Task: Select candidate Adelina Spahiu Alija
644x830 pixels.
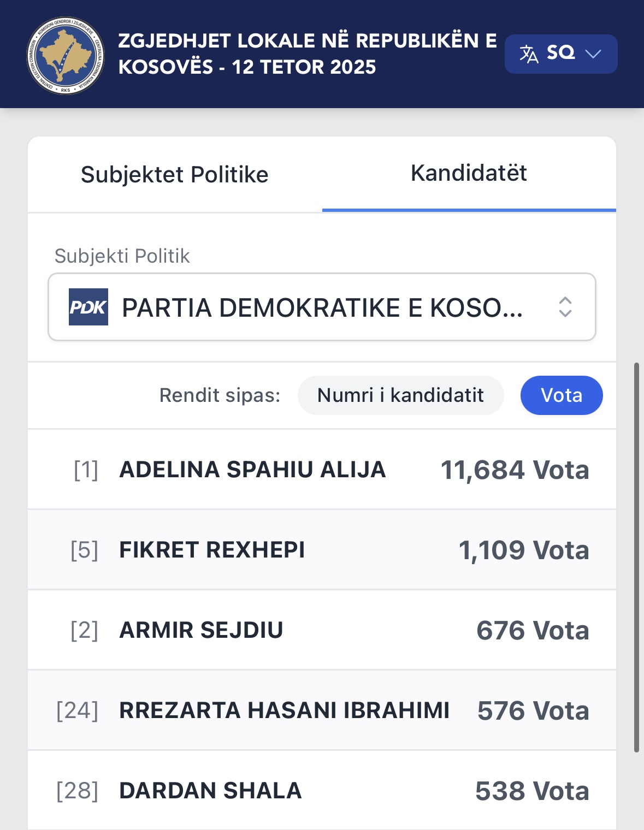Action: pos(252,470)
